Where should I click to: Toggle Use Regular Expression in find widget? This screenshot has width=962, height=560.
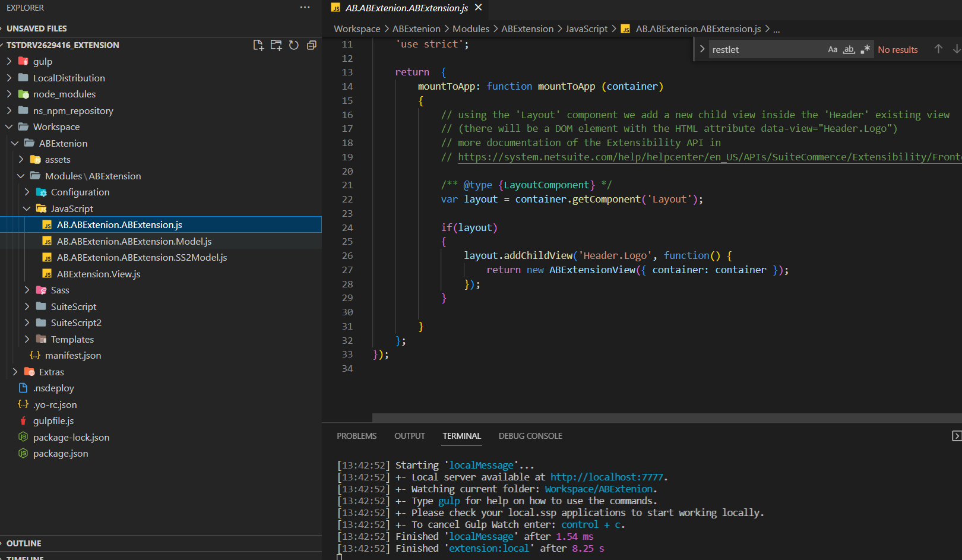pos(865,49)
